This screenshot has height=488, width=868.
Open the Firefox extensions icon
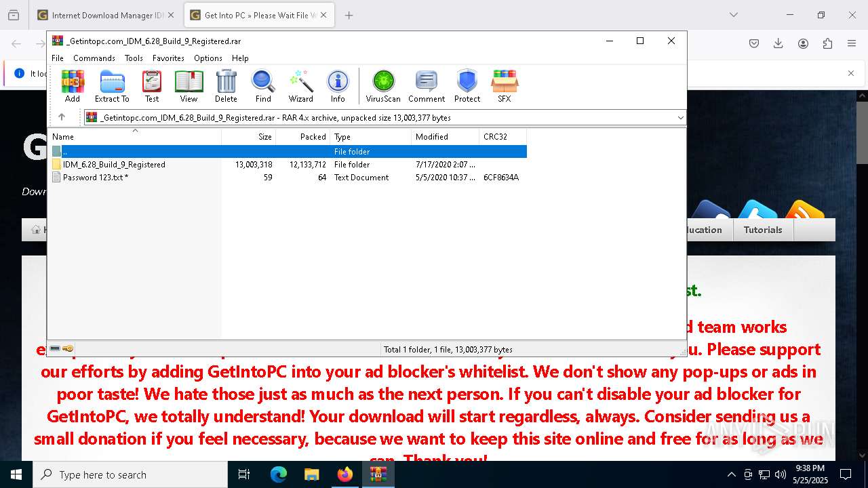[x=827, y=43]
